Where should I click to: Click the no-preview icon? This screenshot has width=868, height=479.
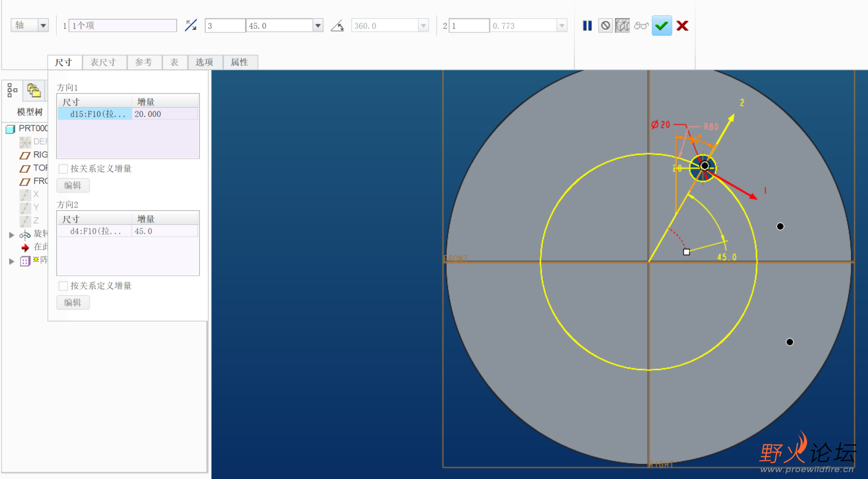605,26
